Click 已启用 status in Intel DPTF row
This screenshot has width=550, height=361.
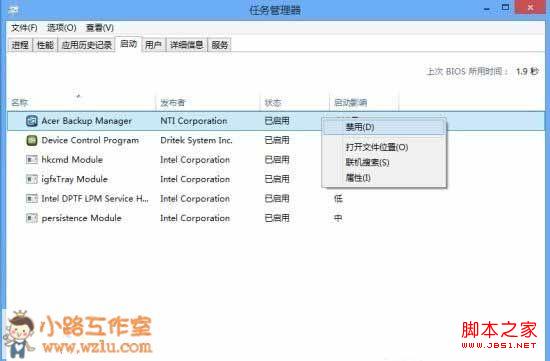pyautogui.click(x=277, y=199)
